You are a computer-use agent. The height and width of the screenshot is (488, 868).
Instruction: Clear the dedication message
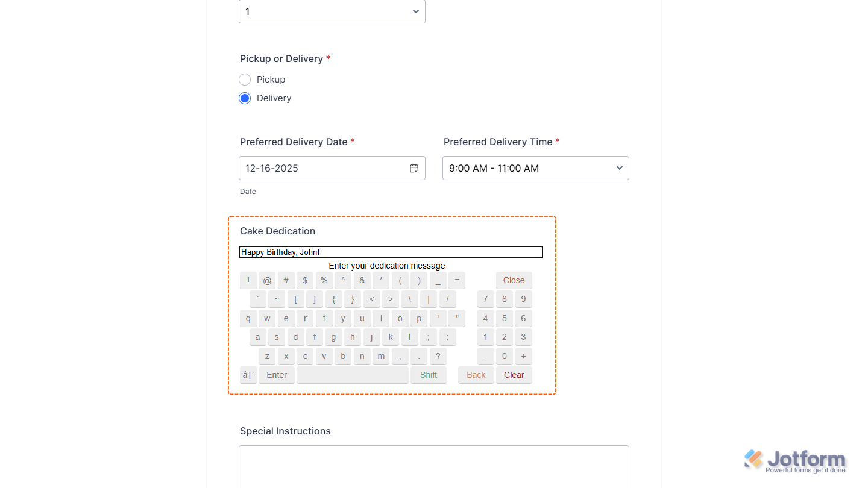(514, 374)
